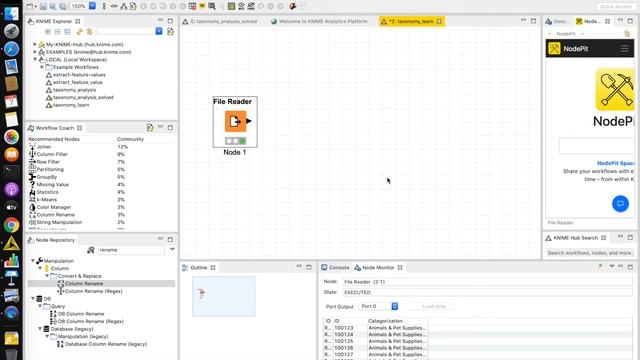Select Column Rename (Regex) node
640x360 pixels.
[93, 291]
